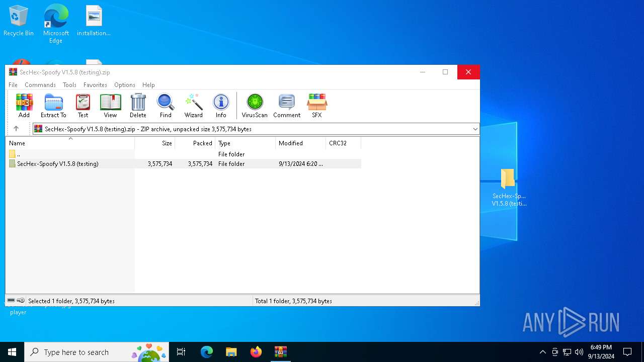Sort list by Name column header
Image resolution: width=644 pixels, height=362 pixels.
click(x=70, y=143)
